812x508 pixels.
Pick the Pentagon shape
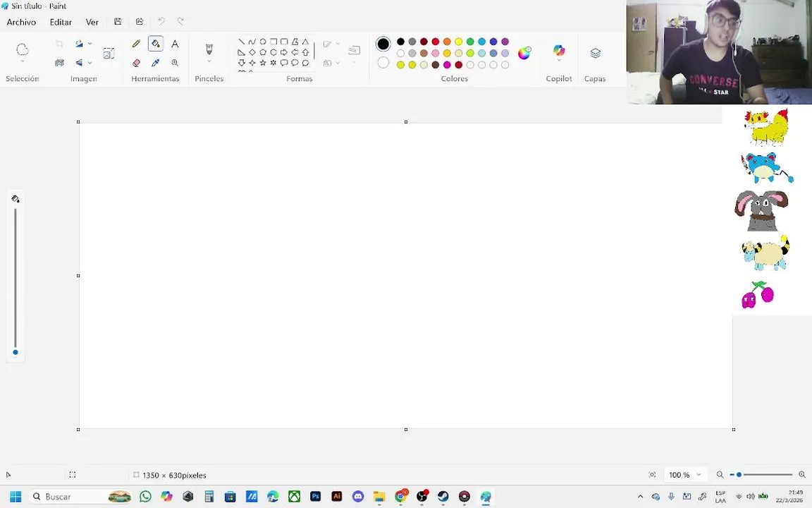[x=262, y=52]
